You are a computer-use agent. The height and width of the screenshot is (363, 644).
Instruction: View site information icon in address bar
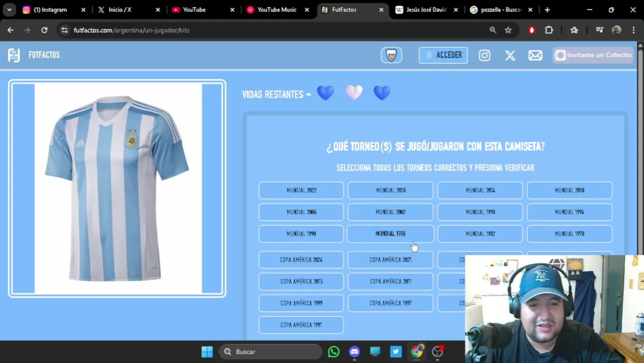(64, 30)
